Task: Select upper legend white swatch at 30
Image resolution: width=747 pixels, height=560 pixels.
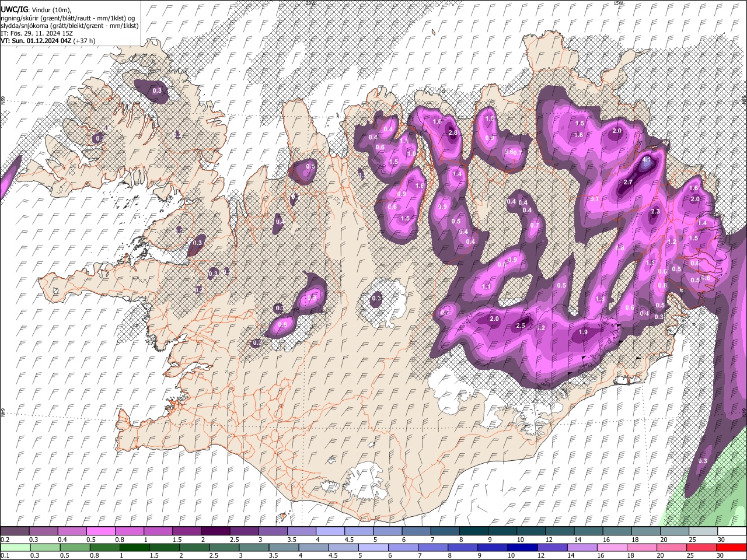Action: pyautogui.click(x=731, y=531)
